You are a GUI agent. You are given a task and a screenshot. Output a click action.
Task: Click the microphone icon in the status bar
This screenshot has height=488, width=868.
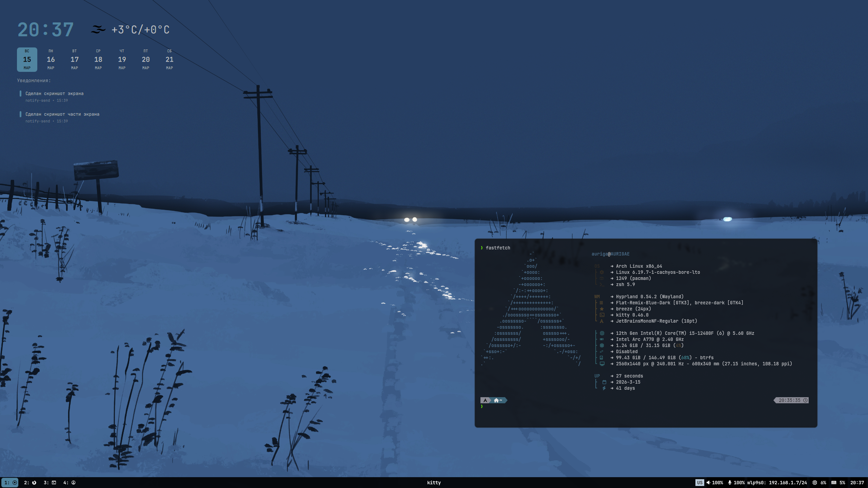(x=730, y=483)
